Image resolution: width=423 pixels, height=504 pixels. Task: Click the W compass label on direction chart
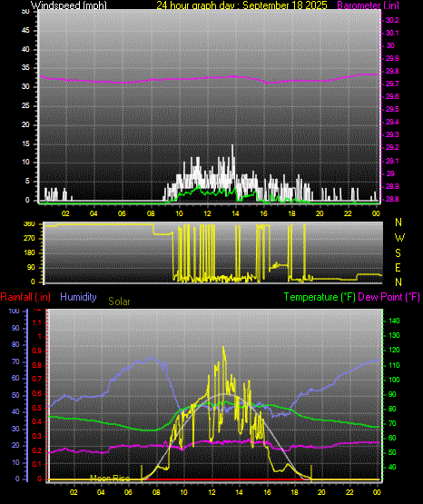(399, 238)
